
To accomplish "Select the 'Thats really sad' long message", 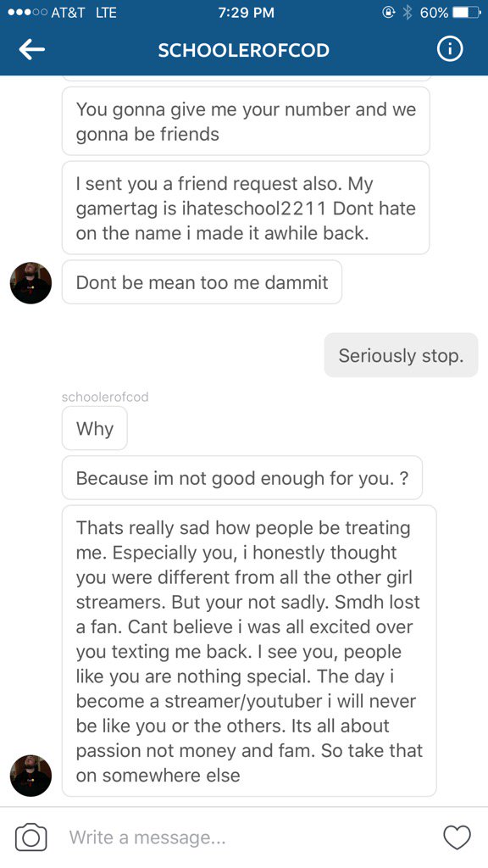I will click(x=249, y=651).
